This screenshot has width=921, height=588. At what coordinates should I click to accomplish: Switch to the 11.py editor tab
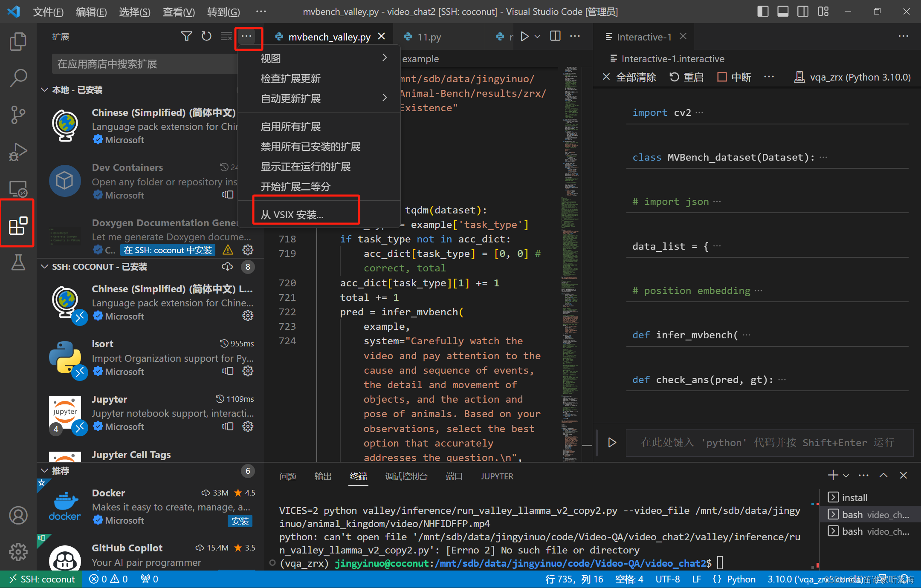(x=429, y=37)
